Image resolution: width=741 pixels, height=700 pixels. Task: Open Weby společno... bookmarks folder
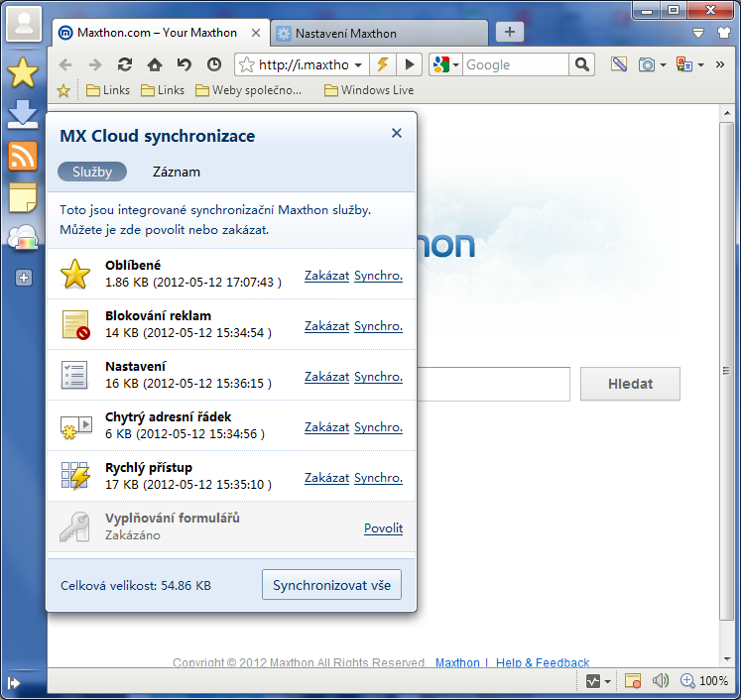[x=249, y=90]
